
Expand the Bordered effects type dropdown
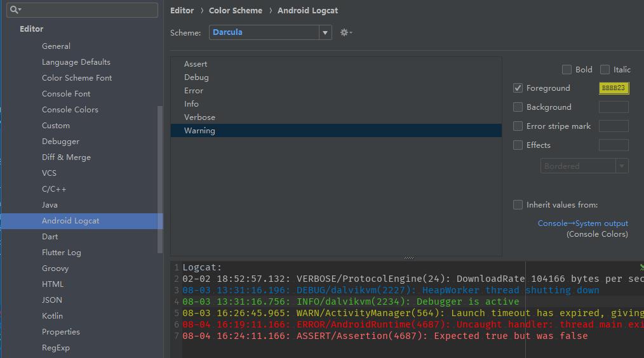click(584, 166)
